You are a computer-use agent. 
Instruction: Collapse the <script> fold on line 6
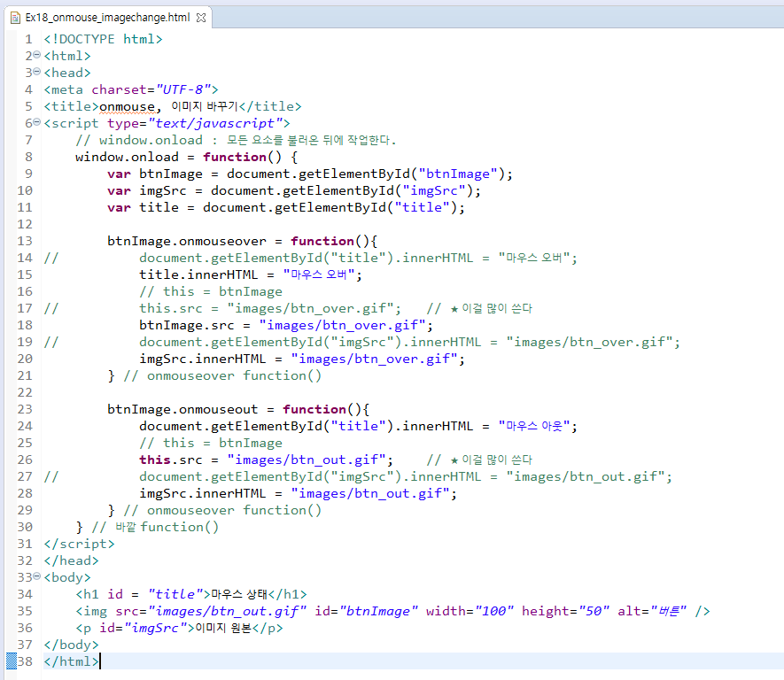pos(36,122)
